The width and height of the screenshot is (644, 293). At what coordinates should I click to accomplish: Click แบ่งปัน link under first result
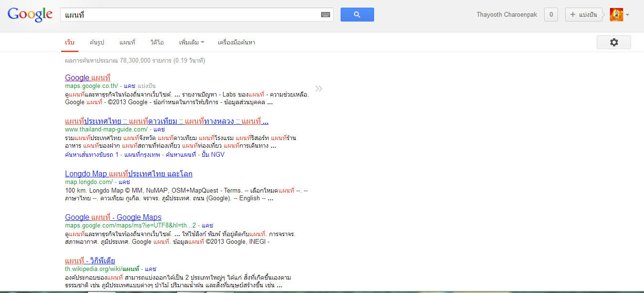[147, 86]
